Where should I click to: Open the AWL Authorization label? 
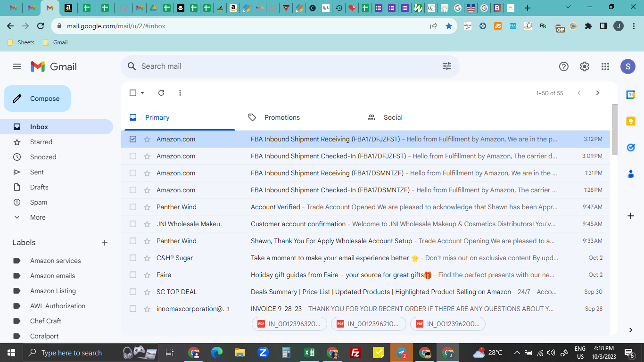click(x=57, y=306)
